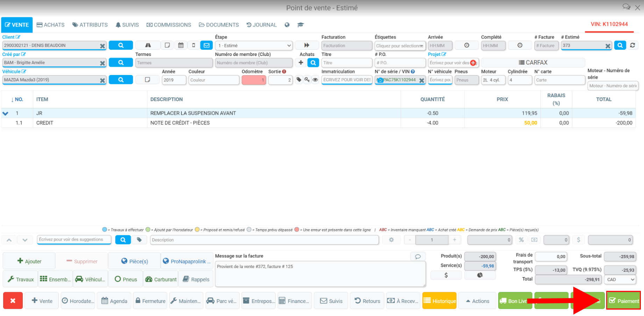Viewport: 644px width, 316px height.
Task: Open the COMMISSIONS tab
Action: pyautogui.click(x=169, y=25)
